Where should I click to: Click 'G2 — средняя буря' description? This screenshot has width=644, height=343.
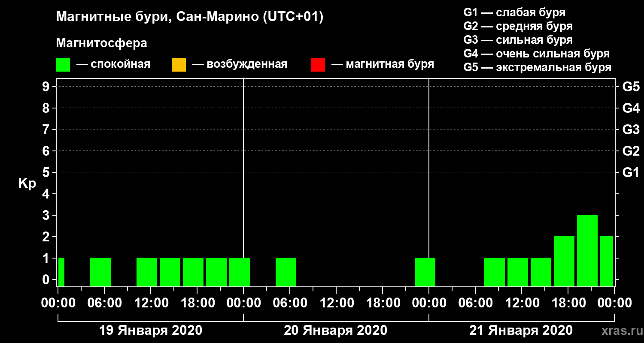pyautogui.click(x=518, y=26)
